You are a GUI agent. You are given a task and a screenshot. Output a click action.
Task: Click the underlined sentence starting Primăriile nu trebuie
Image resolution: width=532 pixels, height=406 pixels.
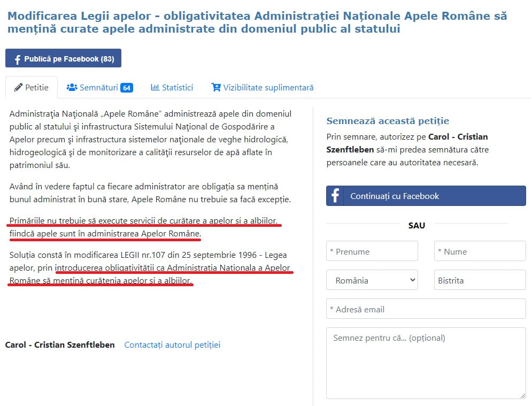tap(143, 227)
